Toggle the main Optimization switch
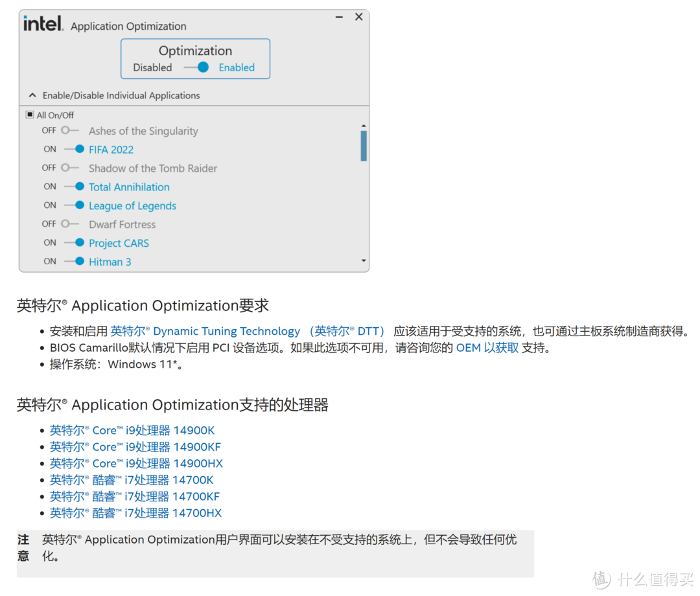 (x=197, y=67)
